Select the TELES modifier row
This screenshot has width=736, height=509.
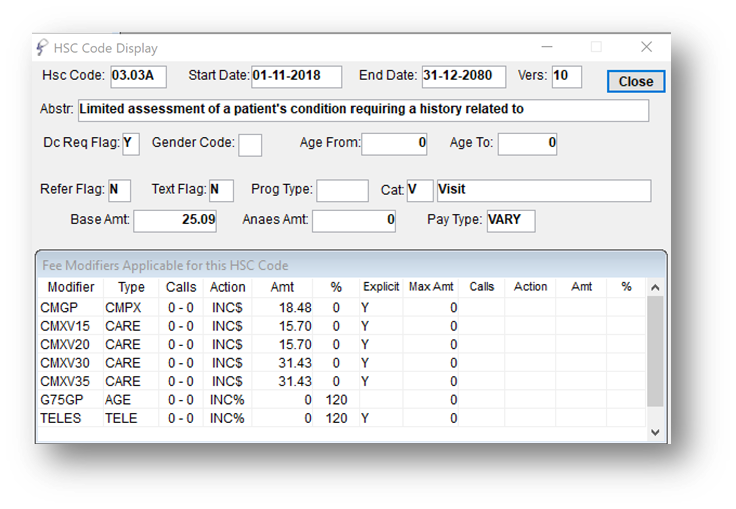pos(342,418)
